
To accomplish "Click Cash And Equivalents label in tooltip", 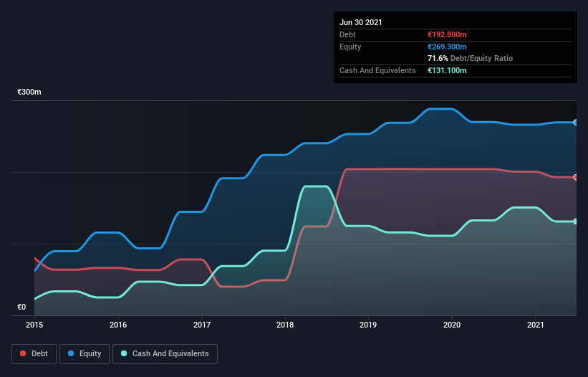I will click(377, 70).
